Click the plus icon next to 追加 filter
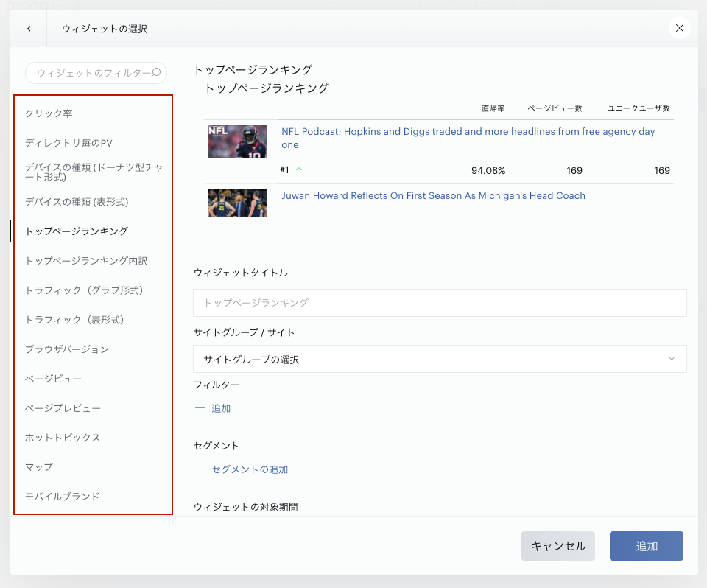Image resolution: width=707 pixels, height=588 pixels. [200, 408]
